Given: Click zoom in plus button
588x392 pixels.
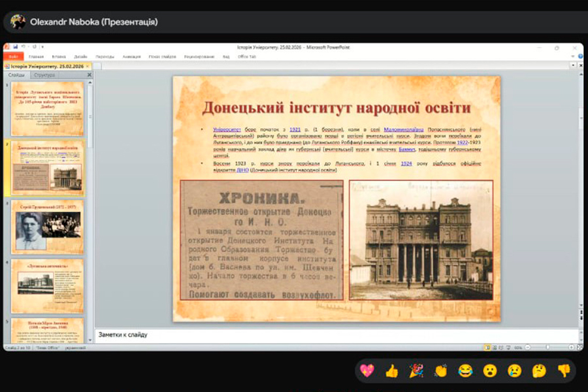Looking at the screenshot, I should click(571, 348).
